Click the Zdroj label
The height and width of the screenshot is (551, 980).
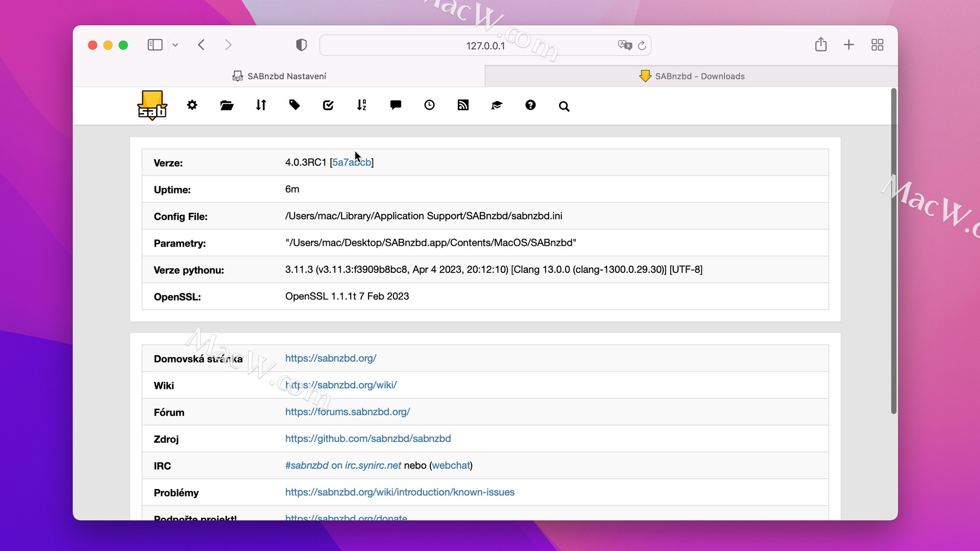pyautogui.click(x=166, y=439)
